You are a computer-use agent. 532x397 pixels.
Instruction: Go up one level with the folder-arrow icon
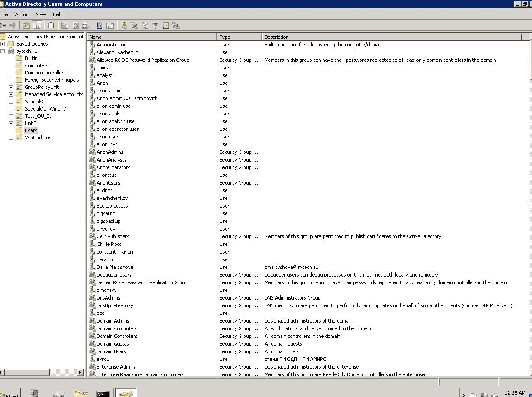[26, 25]
